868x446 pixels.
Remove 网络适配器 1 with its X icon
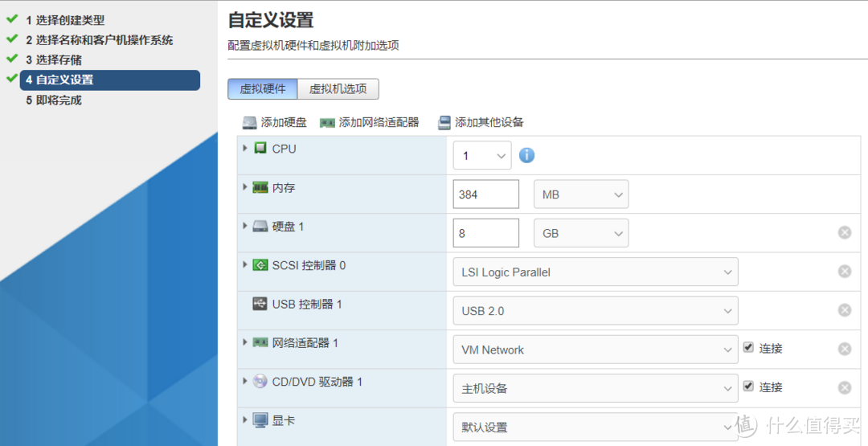pyautogui.click(x=844, y=349)
